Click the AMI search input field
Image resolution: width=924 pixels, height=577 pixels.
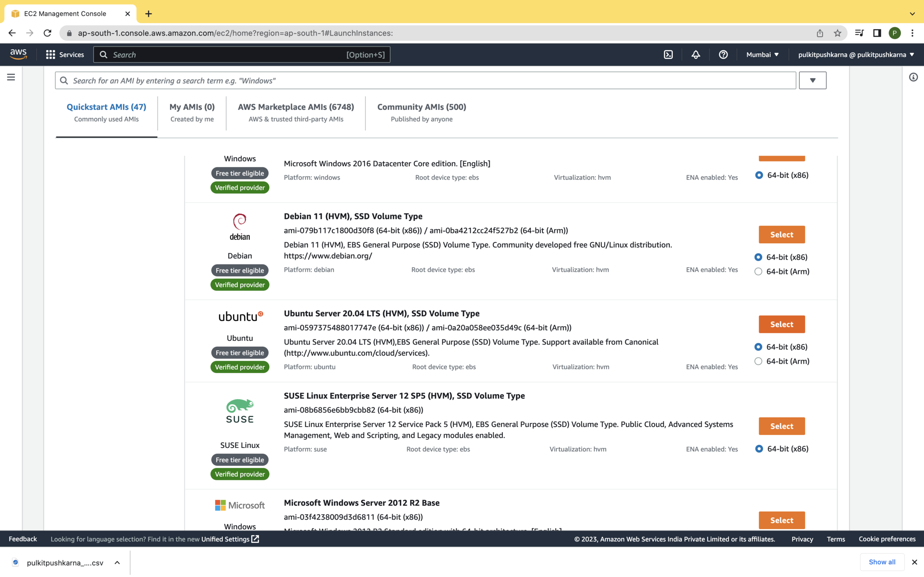coord(427,80)
